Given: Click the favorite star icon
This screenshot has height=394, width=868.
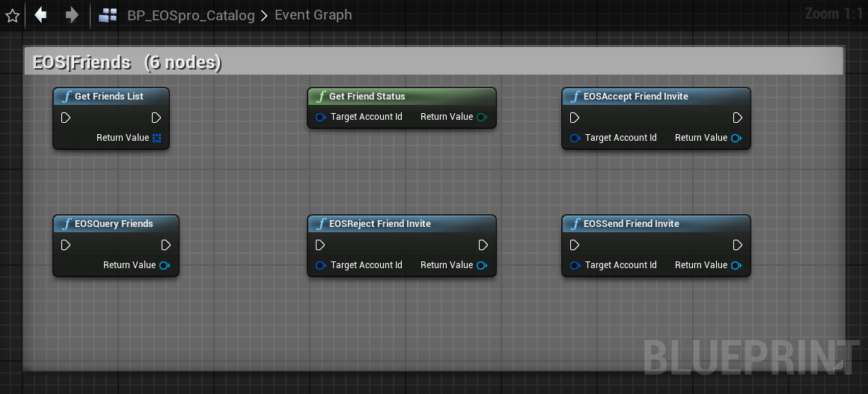Looking at the screenshot, I should click(x=12, y=16).
